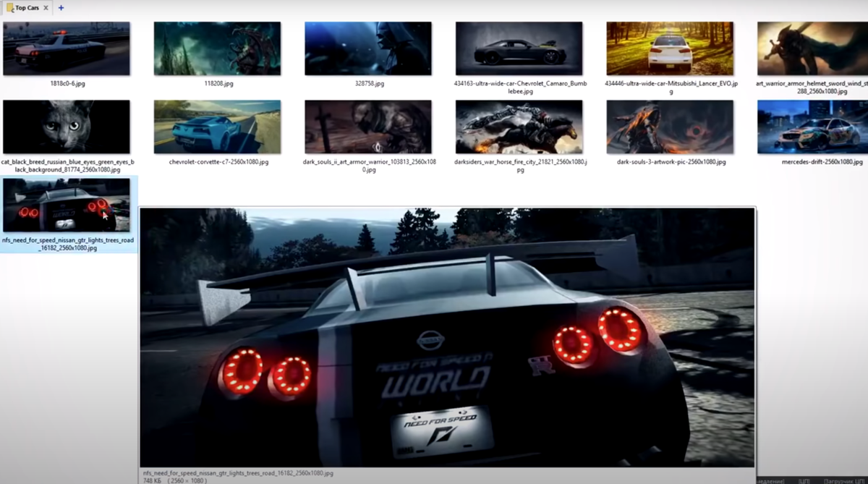Select the Russian blue cat thumbnail

tap(67, 127)
